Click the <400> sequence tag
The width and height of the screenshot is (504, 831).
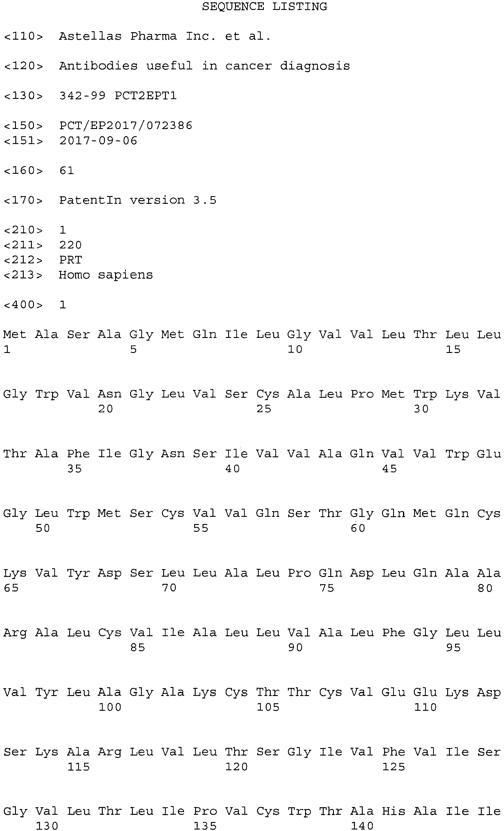[x=23, y=305]
